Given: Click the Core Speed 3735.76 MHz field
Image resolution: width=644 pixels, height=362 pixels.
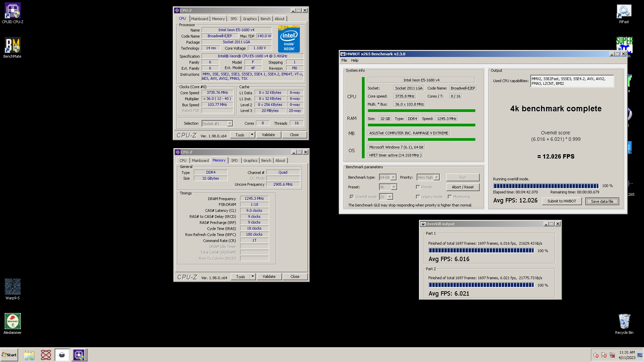Looking at the screenshot, I should [217, 93].
